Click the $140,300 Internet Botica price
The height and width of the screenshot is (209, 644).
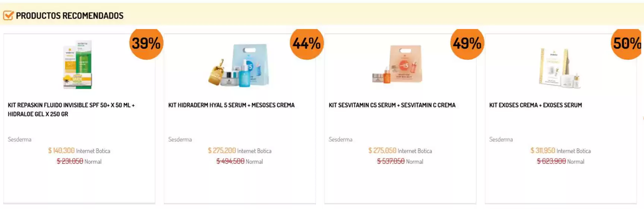(x=61, y=150)
